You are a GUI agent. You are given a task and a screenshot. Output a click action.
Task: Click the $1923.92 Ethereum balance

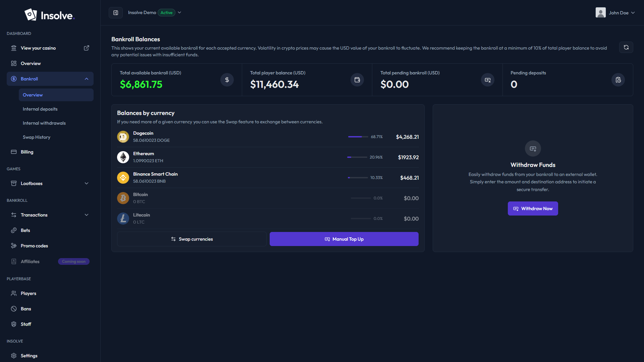408,157
